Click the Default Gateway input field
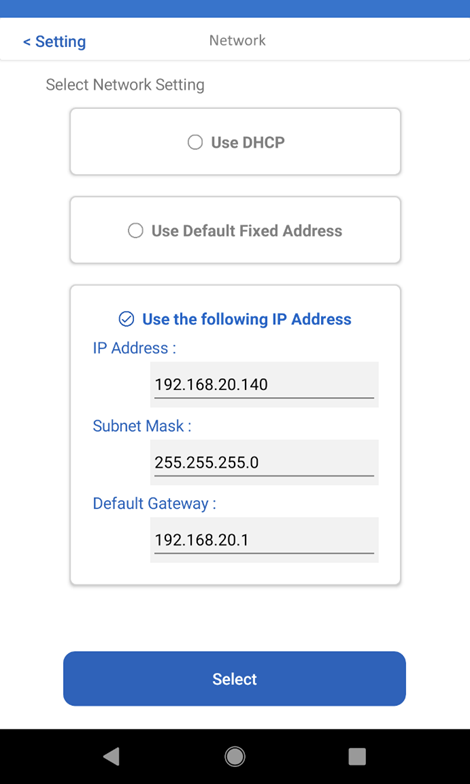 [x=264, y=540]
